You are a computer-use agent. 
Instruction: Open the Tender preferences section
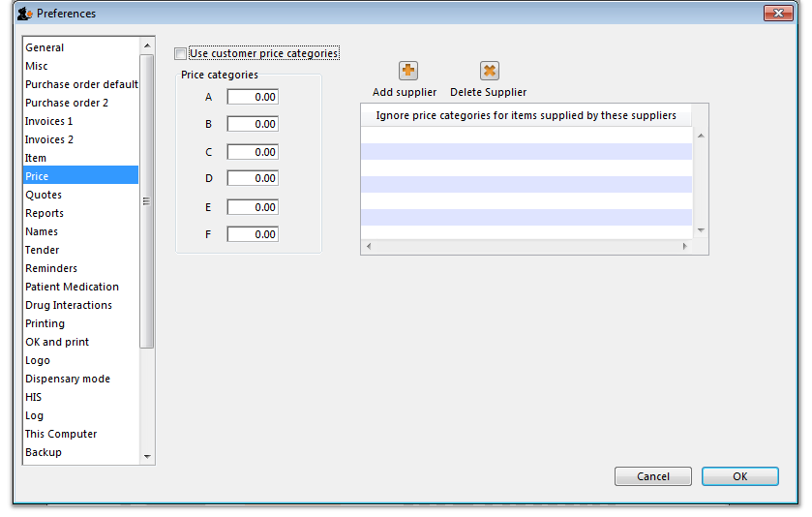(43, 250)
